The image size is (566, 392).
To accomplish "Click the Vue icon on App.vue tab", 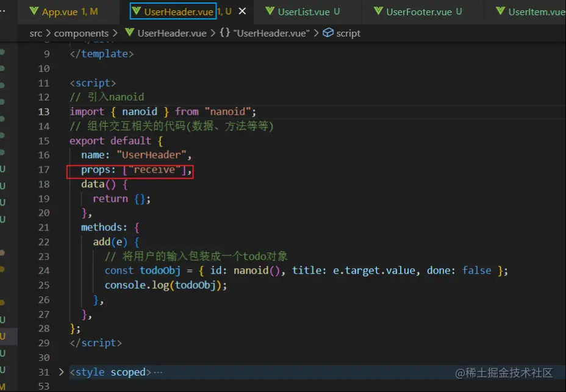I will pos(34,11).
